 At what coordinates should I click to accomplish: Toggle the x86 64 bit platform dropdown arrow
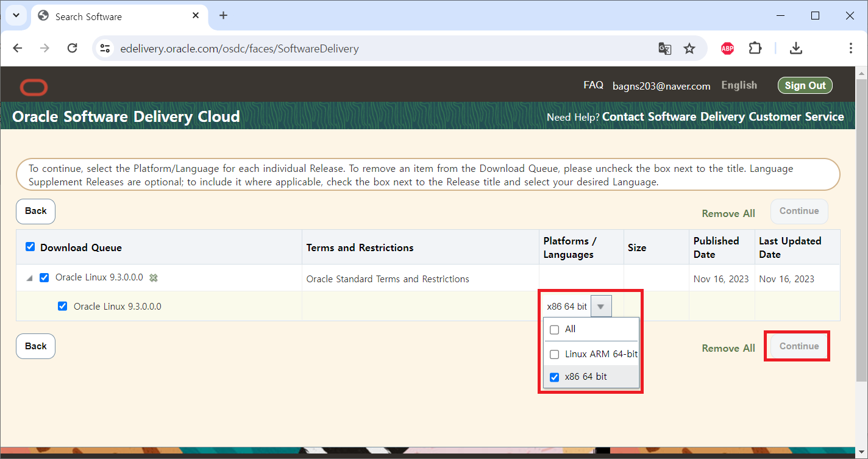point(601,307)
